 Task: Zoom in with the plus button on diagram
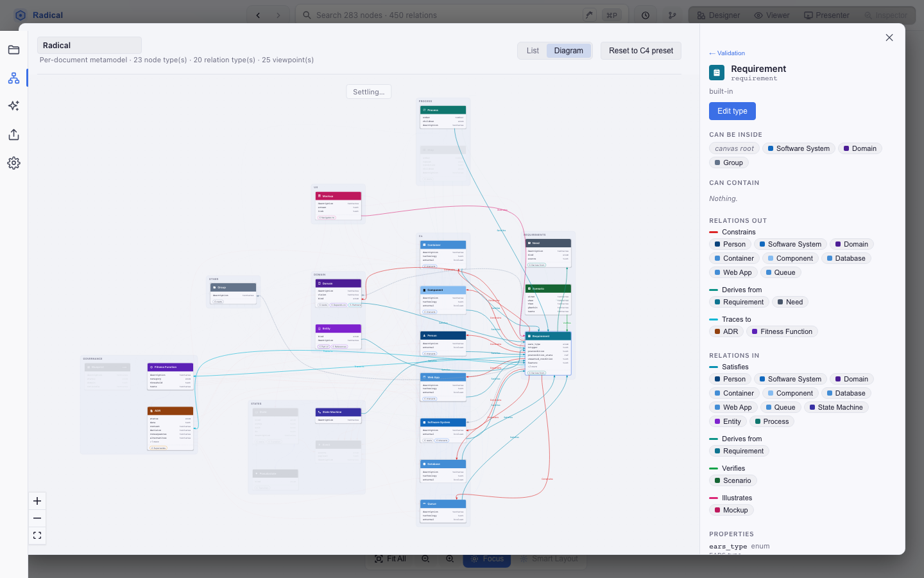pos(37,501)
